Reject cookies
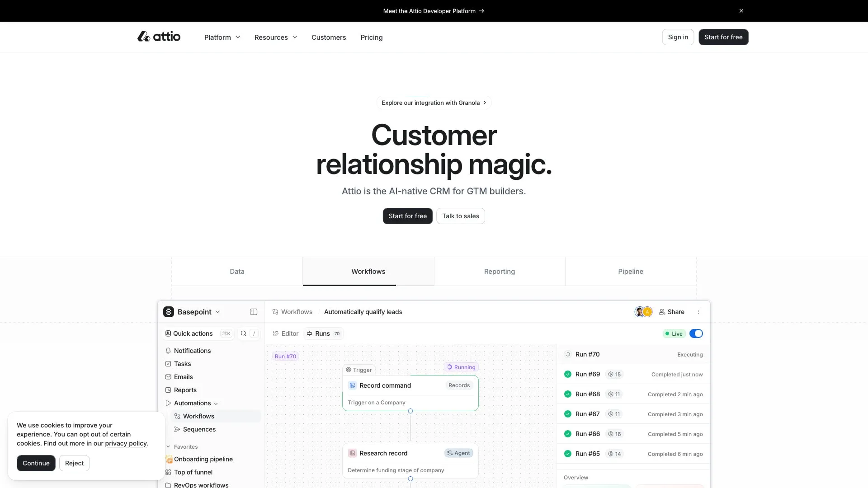The image size is (868, 488). [74, 463]
